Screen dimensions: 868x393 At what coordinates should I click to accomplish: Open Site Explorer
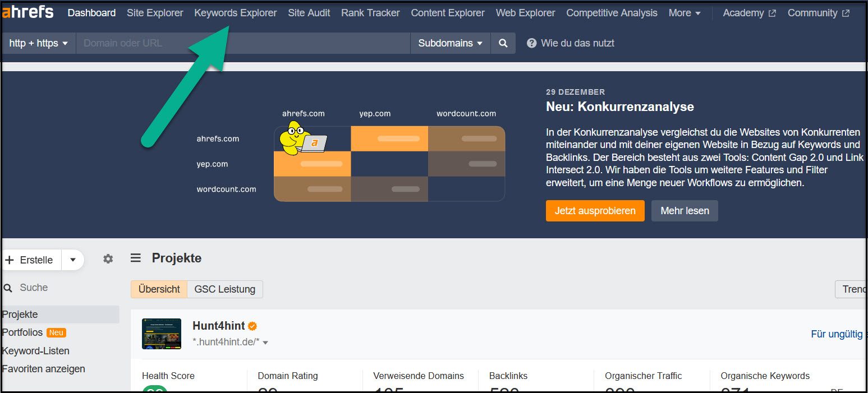[155, 13]
